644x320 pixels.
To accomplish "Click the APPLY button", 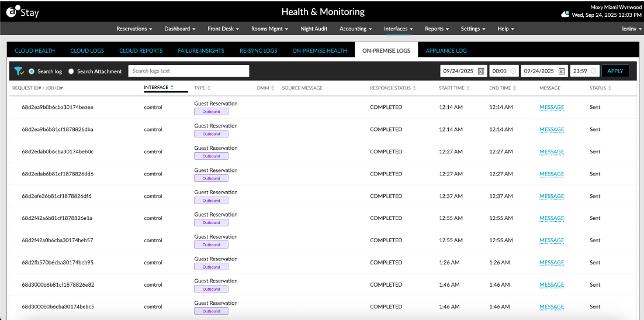I will click(x=615, y=71).
